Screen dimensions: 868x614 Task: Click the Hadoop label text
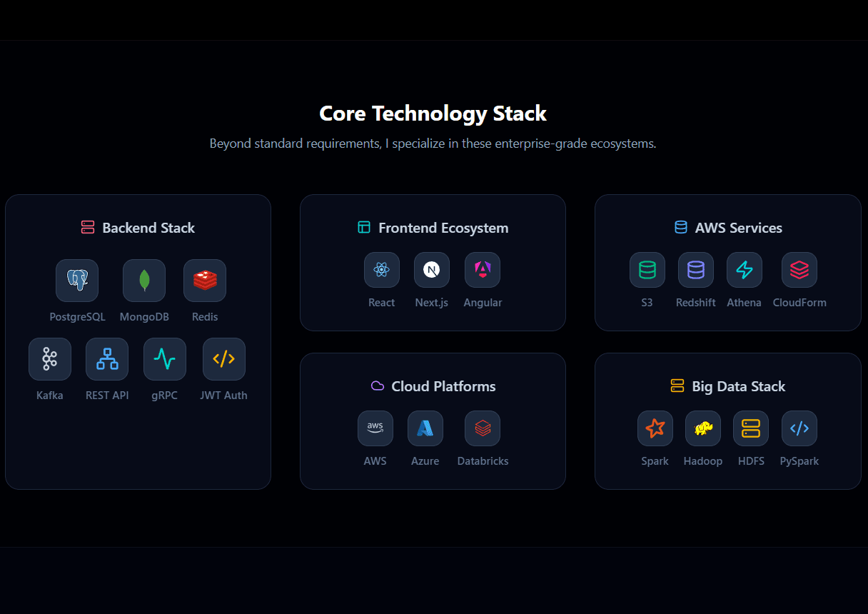click(703, 461)
